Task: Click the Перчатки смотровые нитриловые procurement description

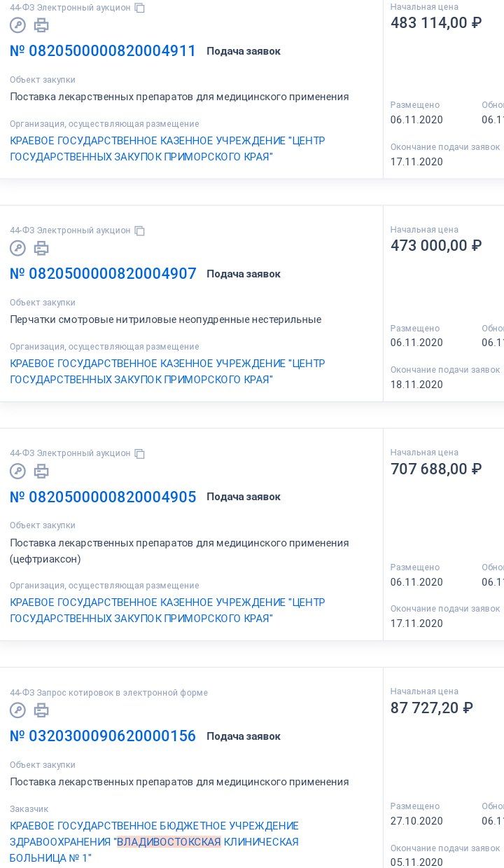Action: click(165, 319)
